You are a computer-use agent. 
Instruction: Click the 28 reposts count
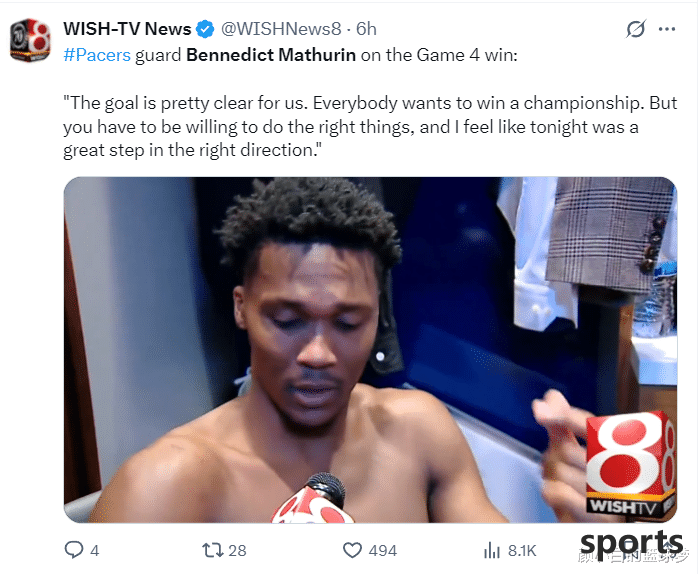tap(237, 551)
